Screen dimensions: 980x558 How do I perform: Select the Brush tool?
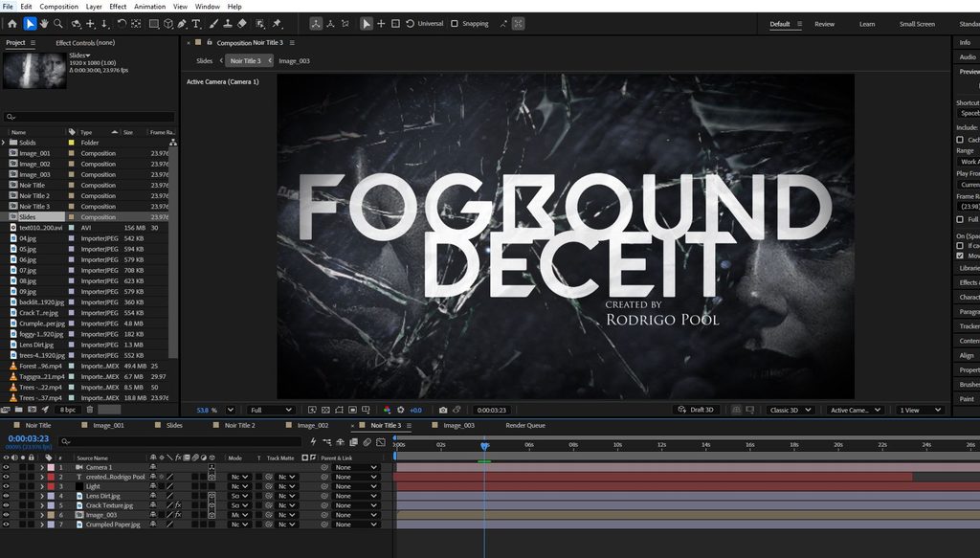[x=213, y=24]
